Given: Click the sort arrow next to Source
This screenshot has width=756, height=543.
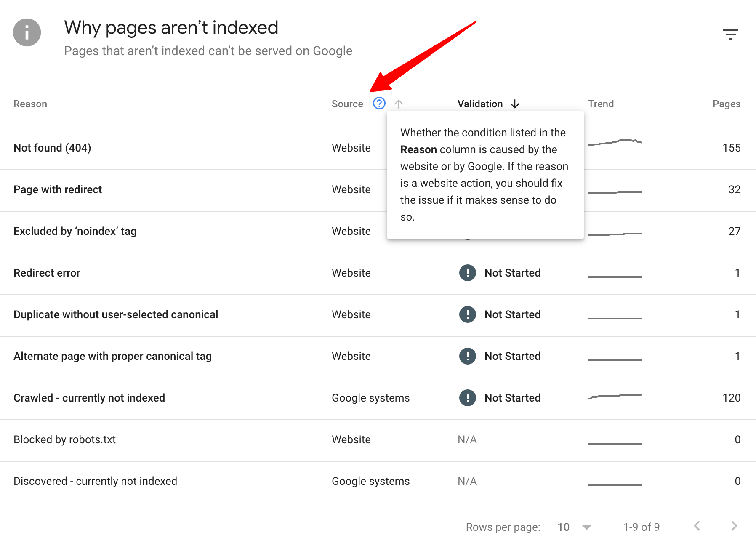Looking at the screenshot, I should click(x=398, y=104).
